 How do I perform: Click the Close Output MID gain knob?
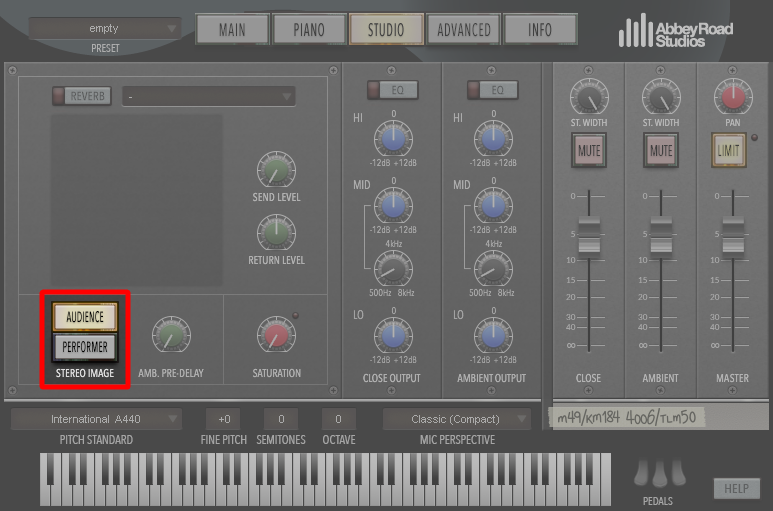click(x=393, y=206)
